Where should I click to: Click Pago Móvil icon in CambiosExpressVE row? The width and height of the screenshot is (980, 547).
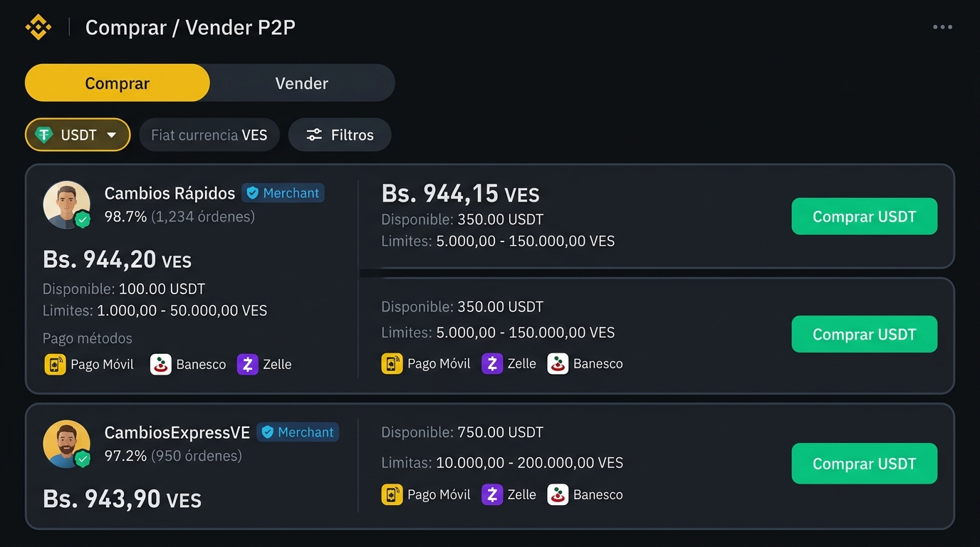coord(392,494)
